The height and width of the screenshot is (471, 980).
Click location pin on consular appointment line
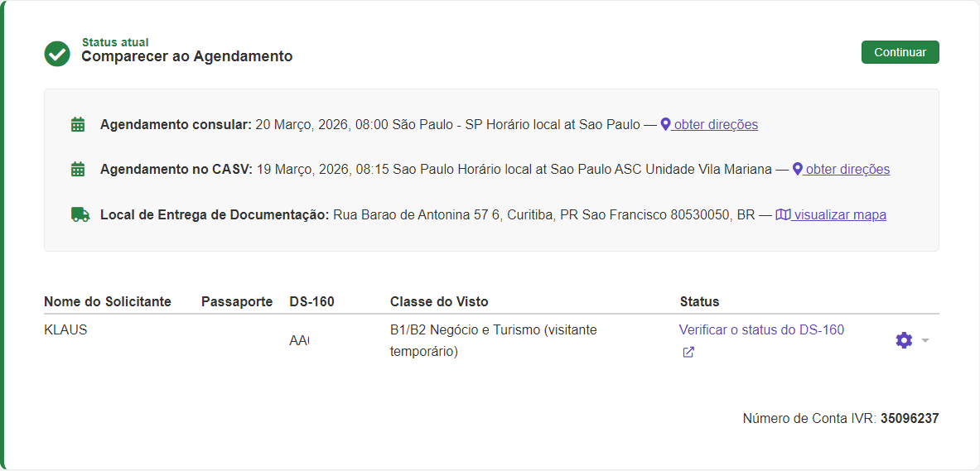tap(665, 125)
